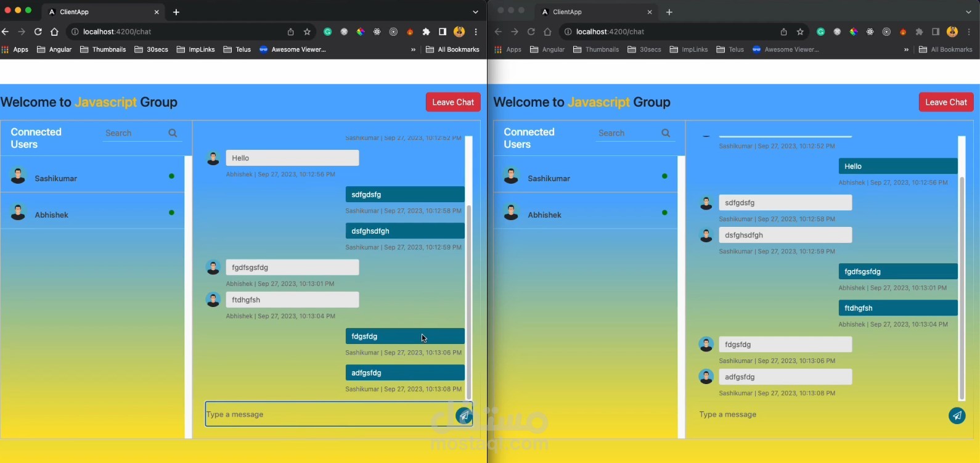
Task: Click reload button in left browser
Action: point(38,31)
